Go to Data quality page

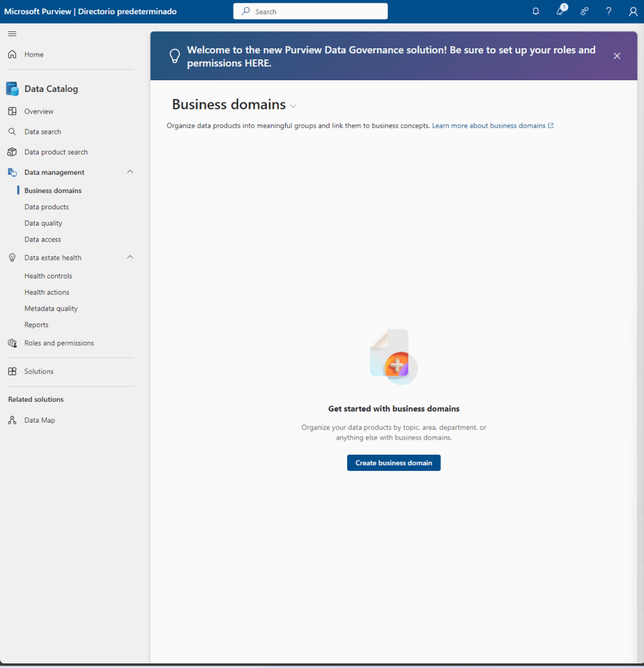(x=43, y=224)
